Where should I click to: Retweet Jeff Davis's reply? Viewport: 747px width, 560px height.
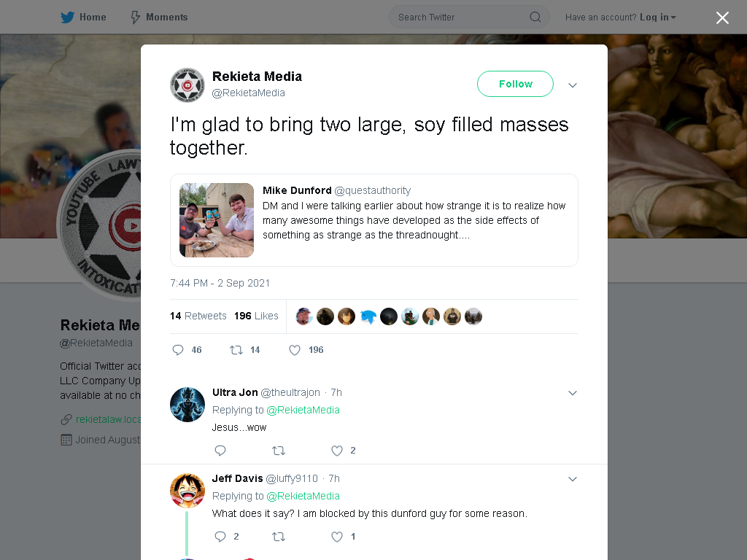[279, 537]
